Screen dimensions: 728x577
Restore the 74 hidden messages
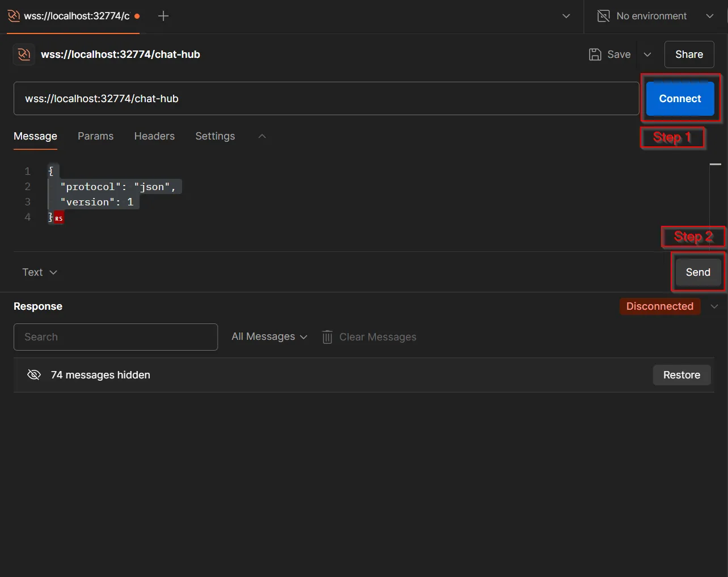(x=681, y=375)
